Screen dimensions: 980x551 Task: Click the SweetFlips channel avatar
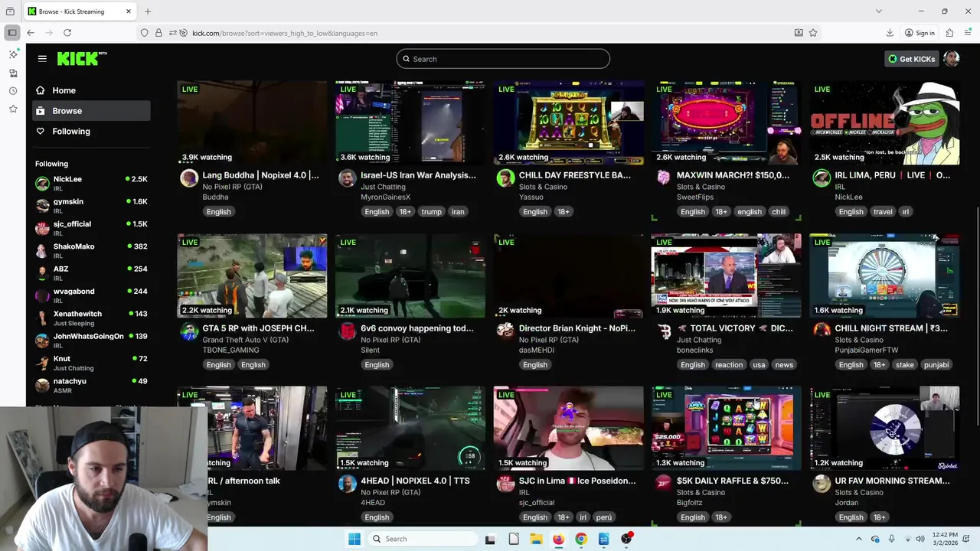click(x=663, y=178)
